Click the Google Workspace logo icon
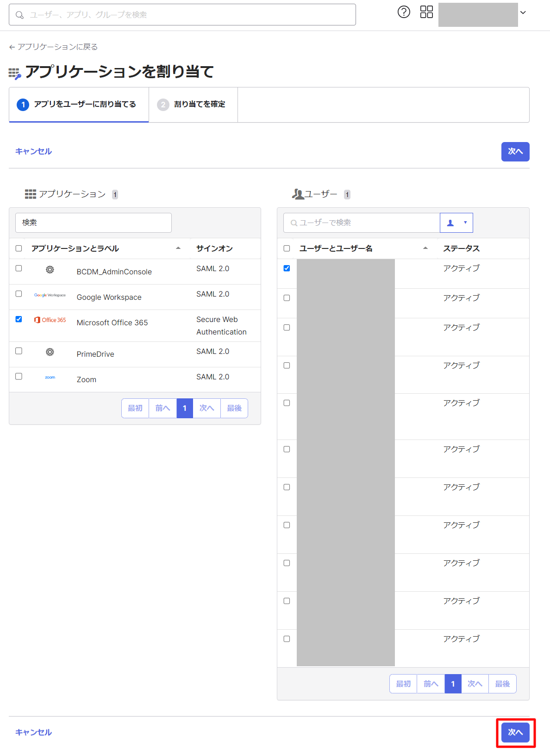 point(50,295)
